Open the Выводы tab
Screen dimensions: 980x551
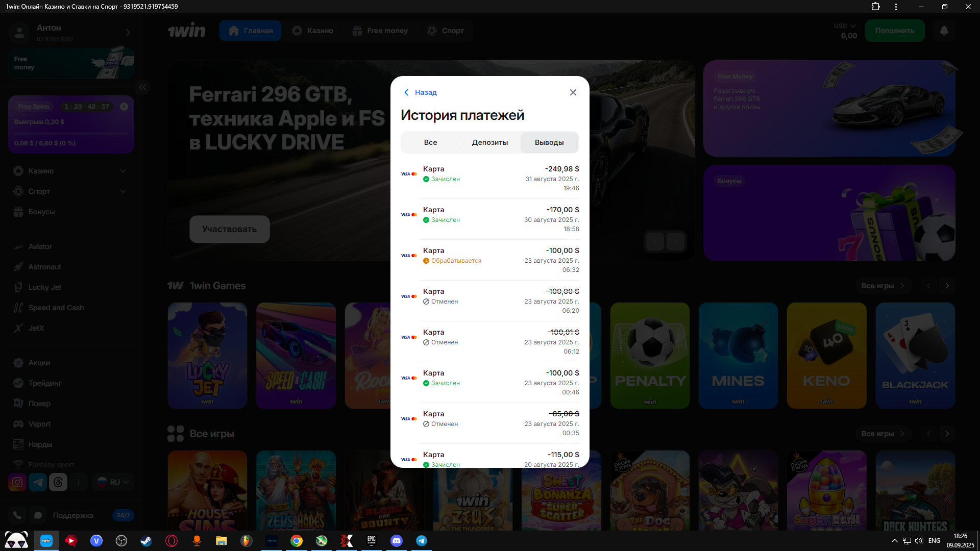(549, 142)
